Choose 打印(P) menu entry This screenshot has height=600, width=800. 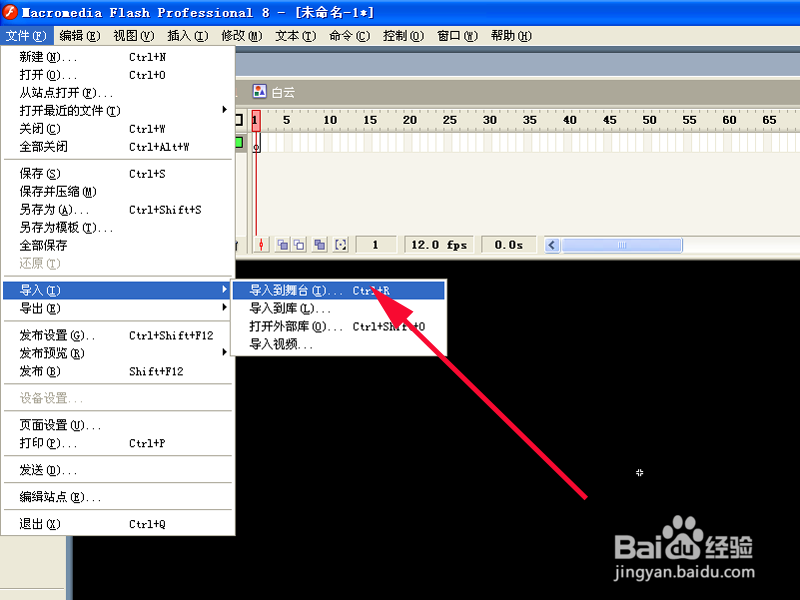117,443
